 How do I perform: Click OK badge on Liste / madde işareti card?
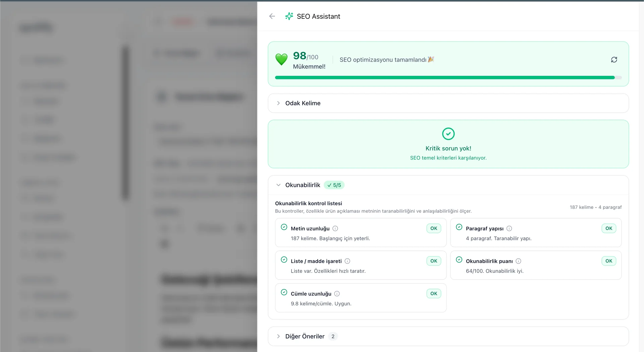(433, 261)
